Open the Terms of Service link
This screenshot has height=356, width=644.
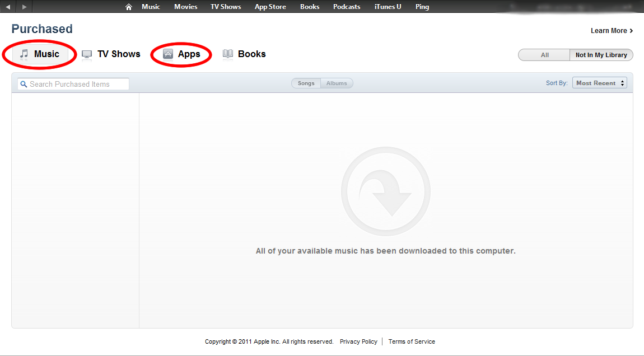(412, 341)
